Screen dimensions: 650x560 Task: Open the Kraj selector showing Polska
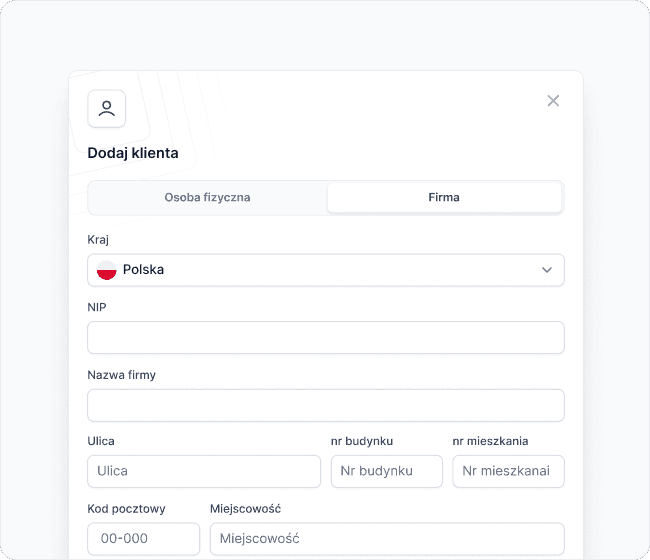click(325, 270)
